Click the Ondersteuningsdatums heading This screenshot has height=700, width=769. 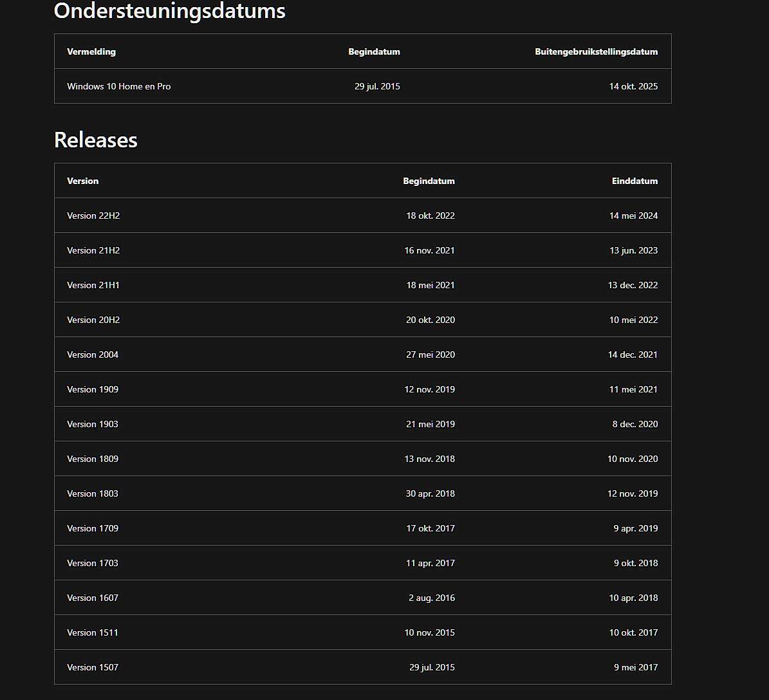tap(169, 11)
